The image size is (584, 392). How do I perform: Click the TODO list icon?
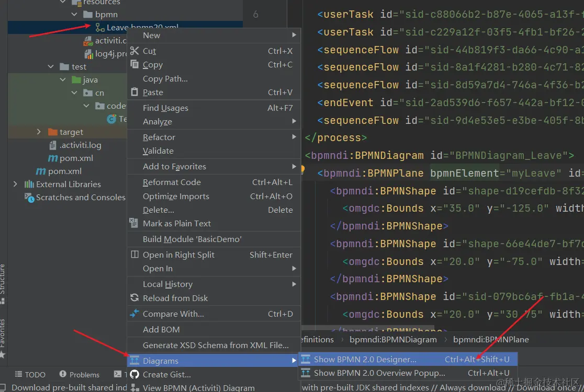[18, 374]
